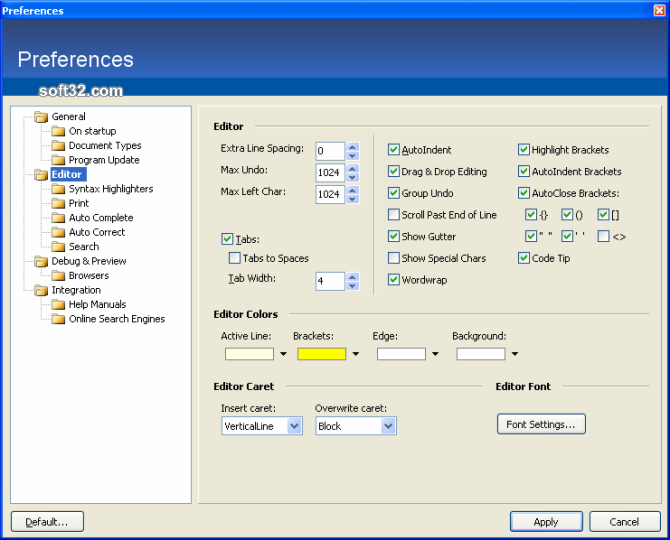Click the Document Types folder icon

coord(58,146)
